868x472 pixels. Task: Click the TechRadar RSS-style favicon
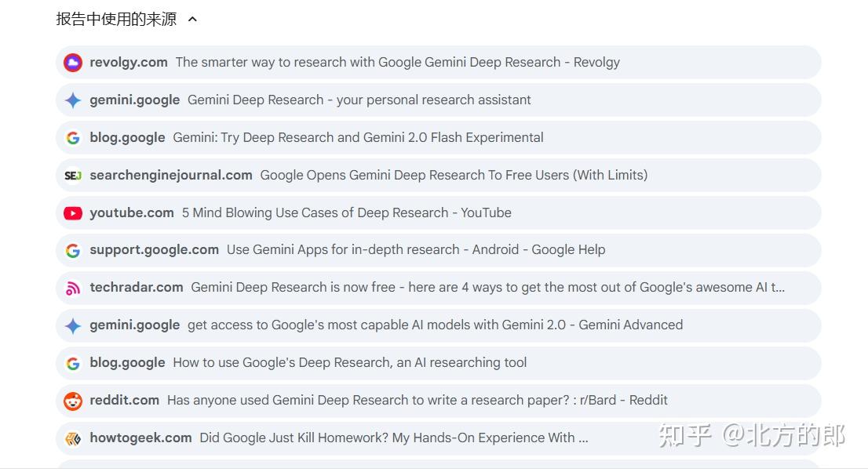[72, 288]
